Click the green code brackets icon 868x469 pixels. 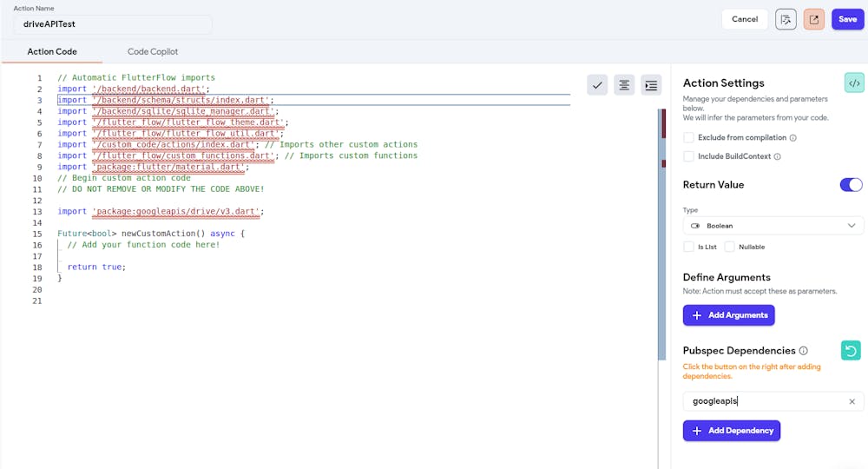[x=854, y=83]
